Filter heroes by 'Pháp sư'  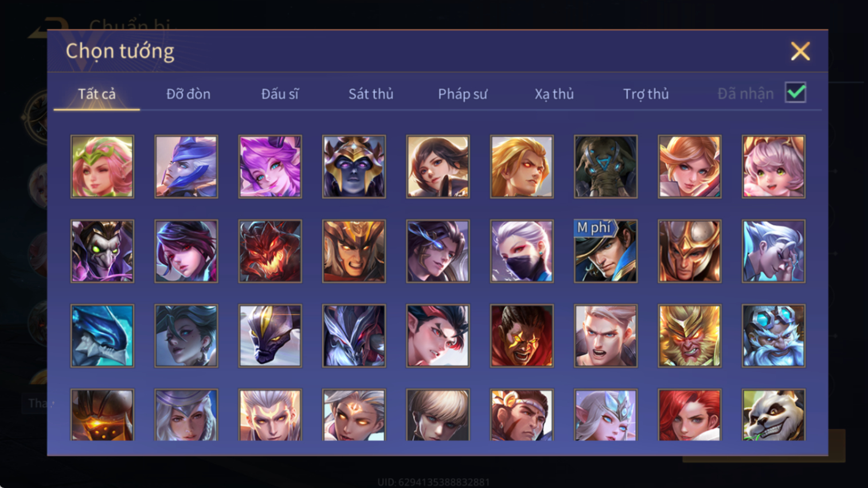(463, 94)
